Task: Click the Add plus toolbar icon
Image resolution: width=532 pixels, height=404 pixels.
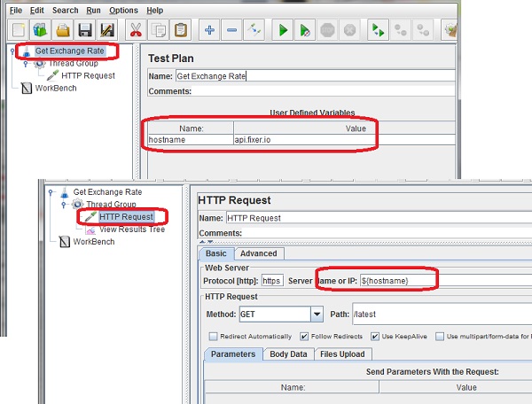Action: 209,30
